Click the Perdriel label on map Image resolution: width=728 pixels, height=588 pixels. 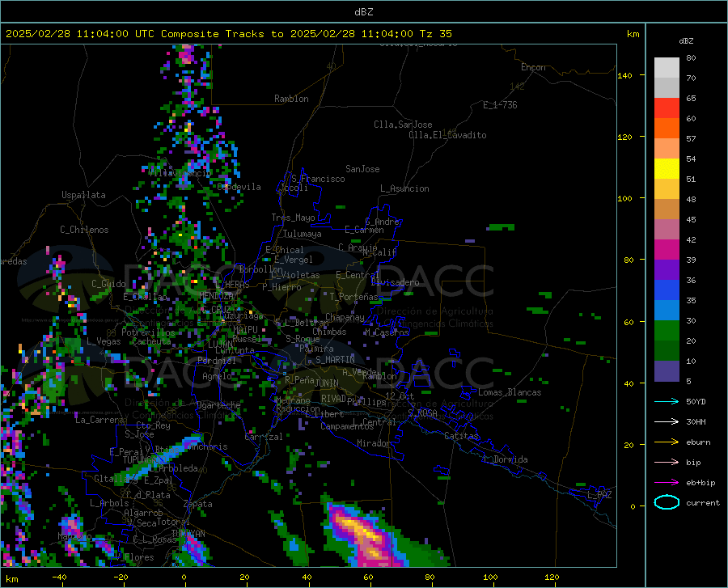tap(217, 361)
